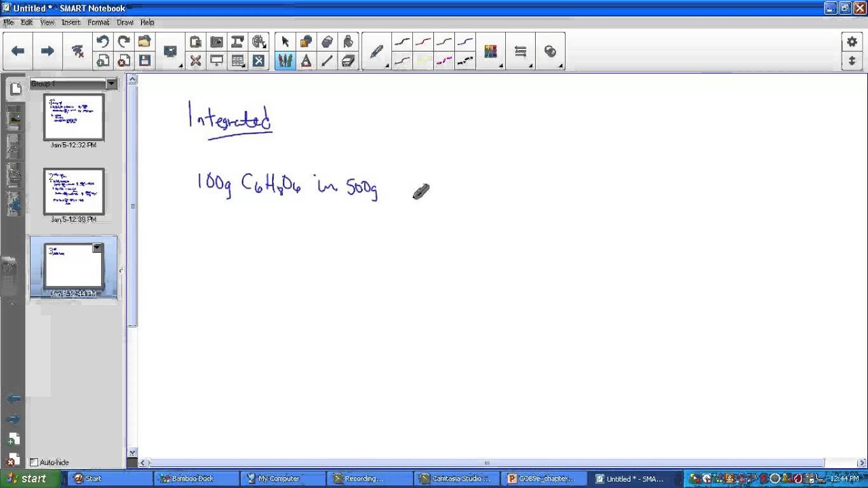The height and width of the screenshot is (488, 868).
Task: Click the Add Page icon
Action: 102,61
